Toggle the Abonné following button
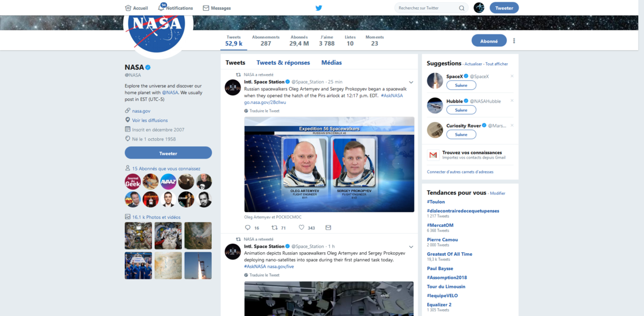Screen dimensions: 644x316 (x=489, y=41)
